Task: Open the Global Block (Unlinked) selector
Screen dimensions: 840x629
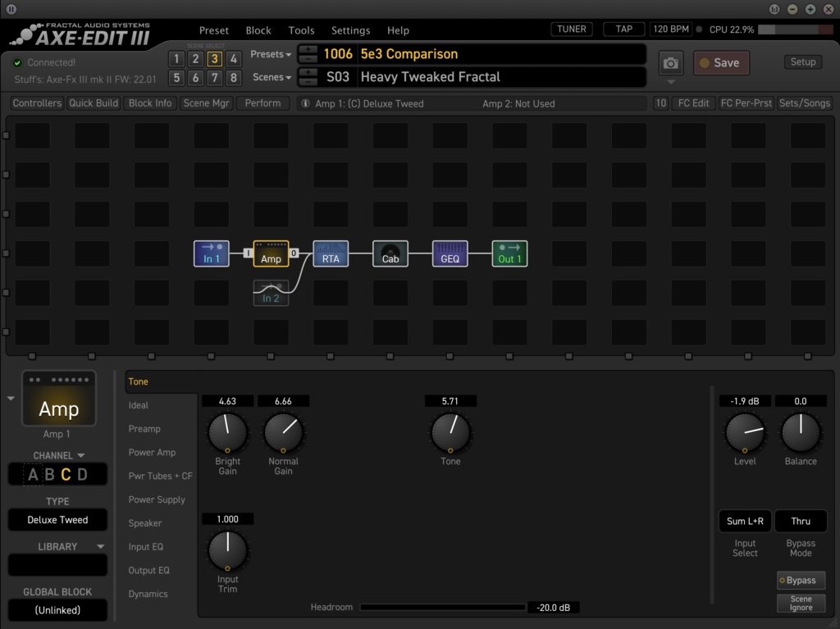Action: tap(58, 610)
